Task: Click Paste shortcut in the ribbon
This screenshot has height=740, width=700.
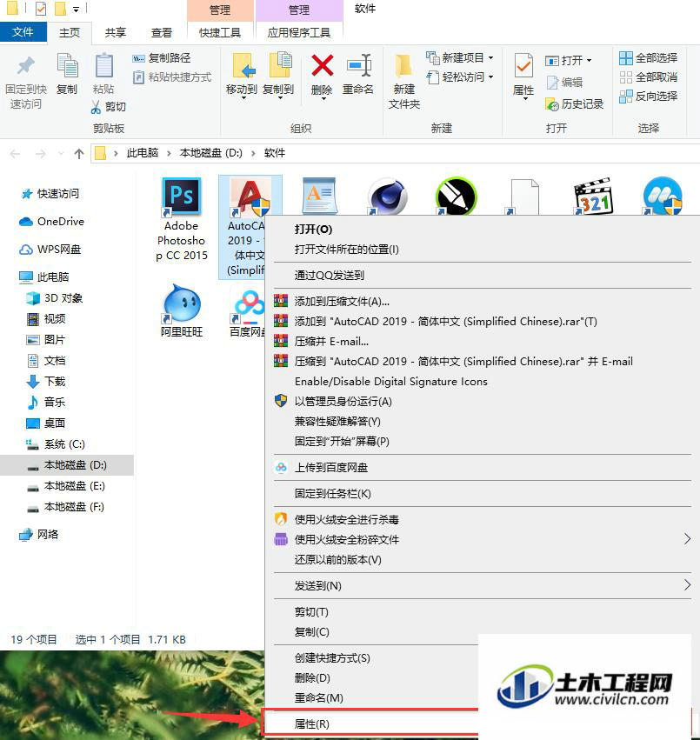Action: click(172, 77)
